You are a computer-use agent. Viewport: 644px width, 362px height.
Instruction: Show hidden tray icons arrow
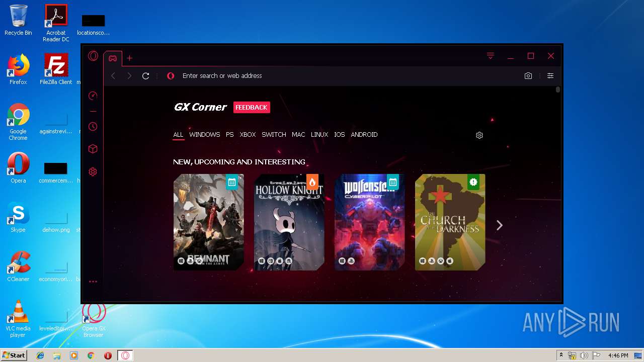561,355
